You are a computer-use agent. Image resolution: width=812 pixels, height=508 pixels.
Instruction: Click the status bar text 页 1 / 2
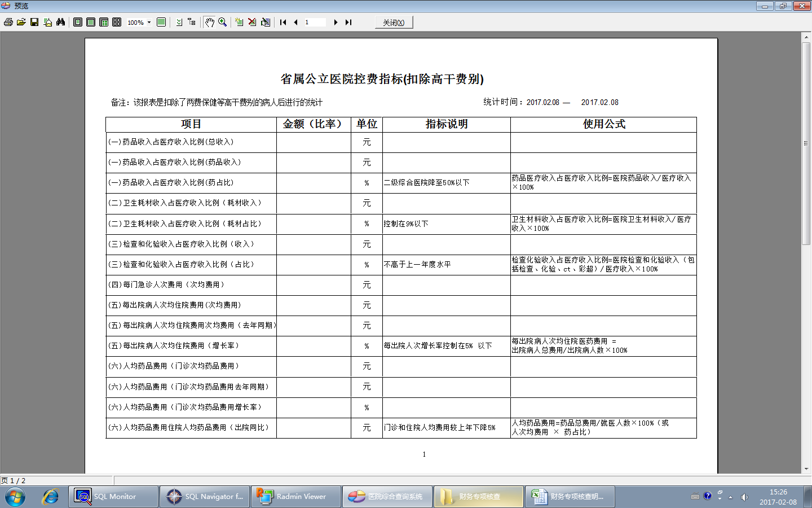click(13, 481)
